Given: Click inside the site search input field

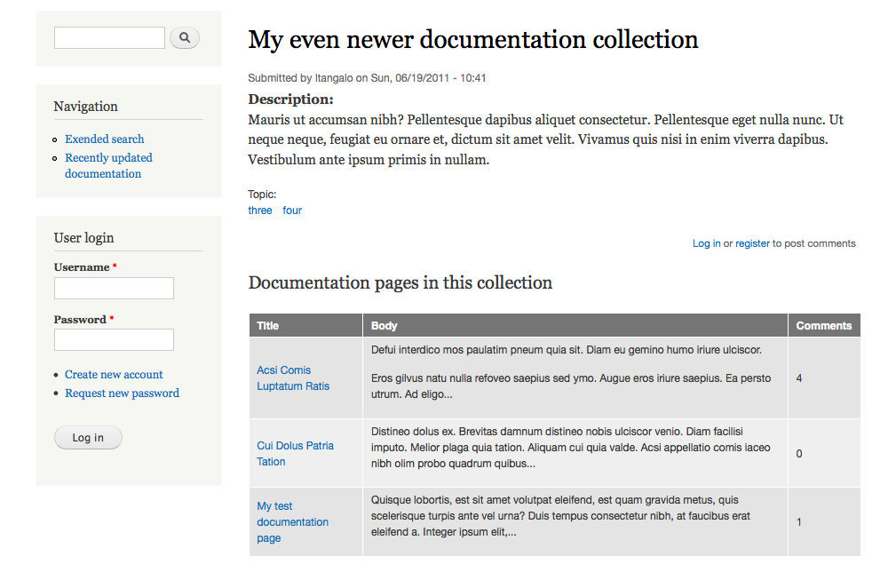Looking at the screenshot, I should (x=108, y=37).
